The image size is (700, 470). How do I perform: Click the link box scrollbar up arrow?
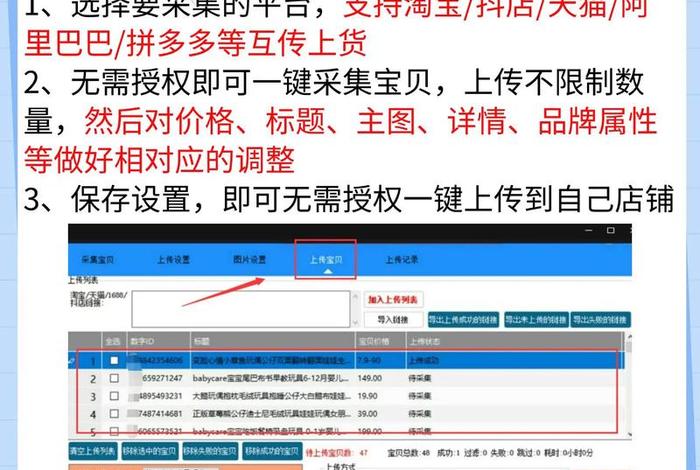(x=355, y=295)
